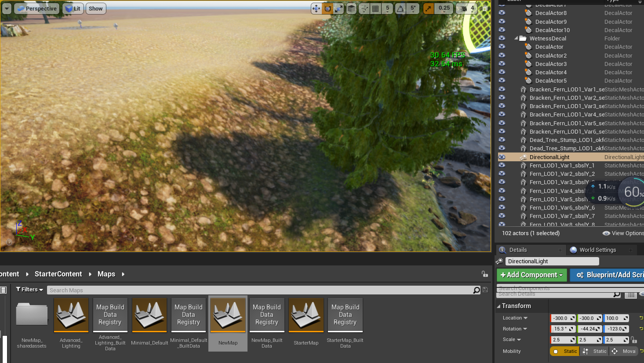Screen dimensions: 644x363
Task: Select DecalActor3 in the outliner
Action: pyautogui.click(x=551, y=64)
